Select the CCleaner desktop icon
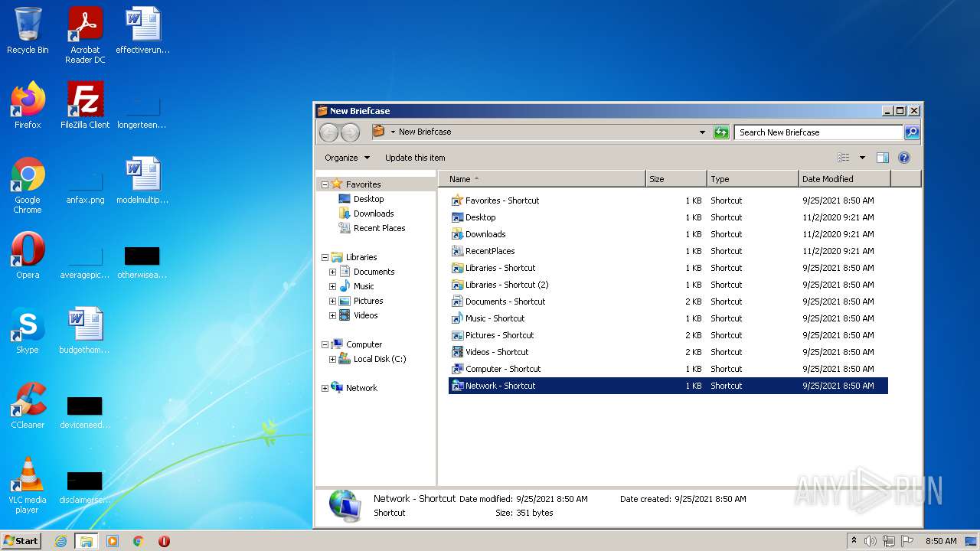Screen dimensions: 980x551 [28, 406]
